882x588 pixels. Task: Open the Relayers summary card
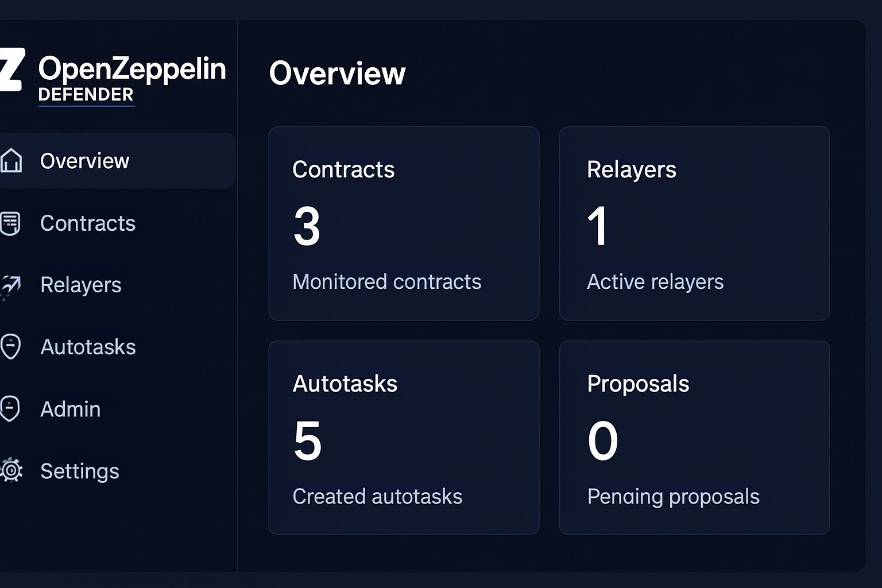point(695,223)
